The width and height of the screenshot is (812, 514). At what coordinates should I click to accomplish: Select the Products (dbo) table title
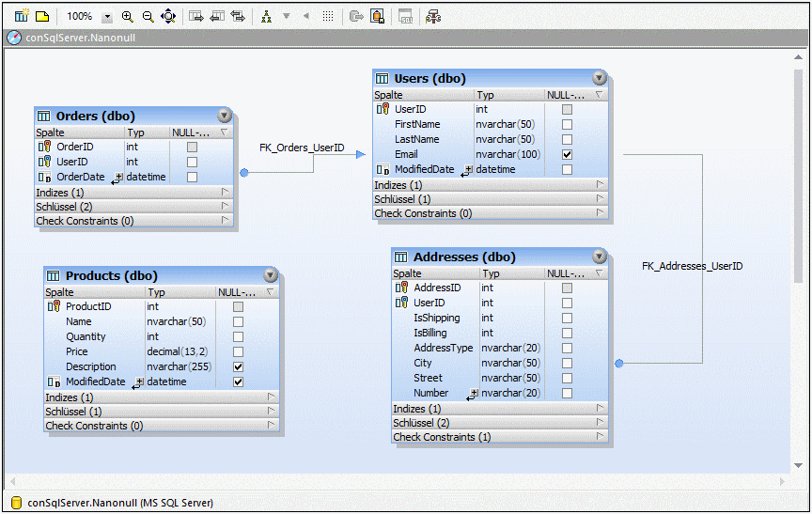pos(111,275)
